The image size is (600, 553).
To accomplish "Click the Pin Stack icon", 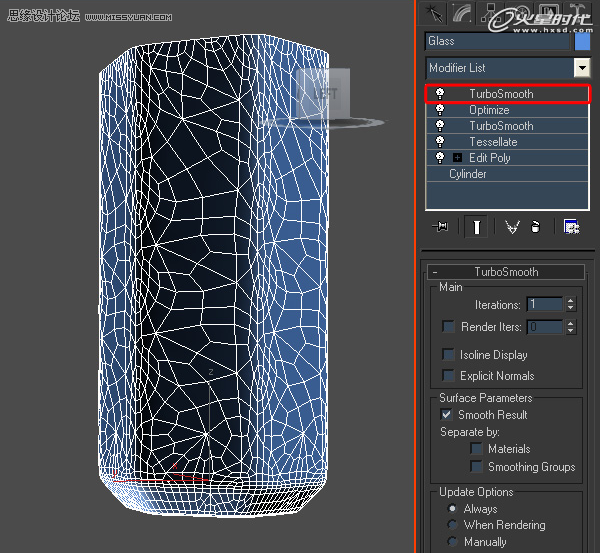I will tap(440, 227).
